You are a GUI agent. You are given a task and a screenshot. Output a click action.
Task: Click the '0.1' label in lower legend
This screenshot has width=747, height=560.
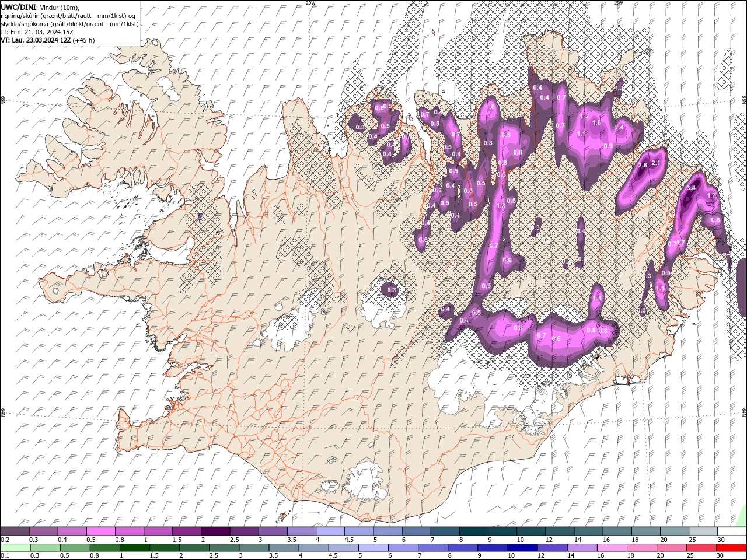pos(5,556)
